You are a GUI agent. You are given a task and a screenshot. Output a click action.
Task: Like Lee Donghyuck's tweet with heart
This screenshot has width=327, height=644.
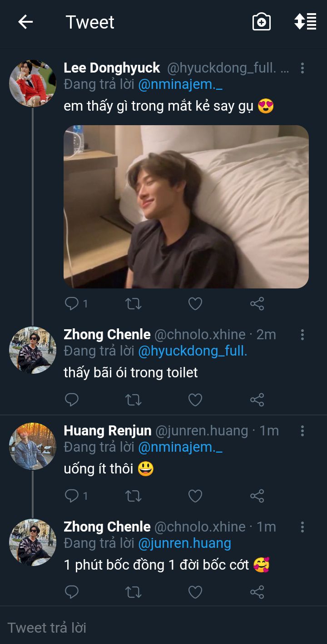195,303
